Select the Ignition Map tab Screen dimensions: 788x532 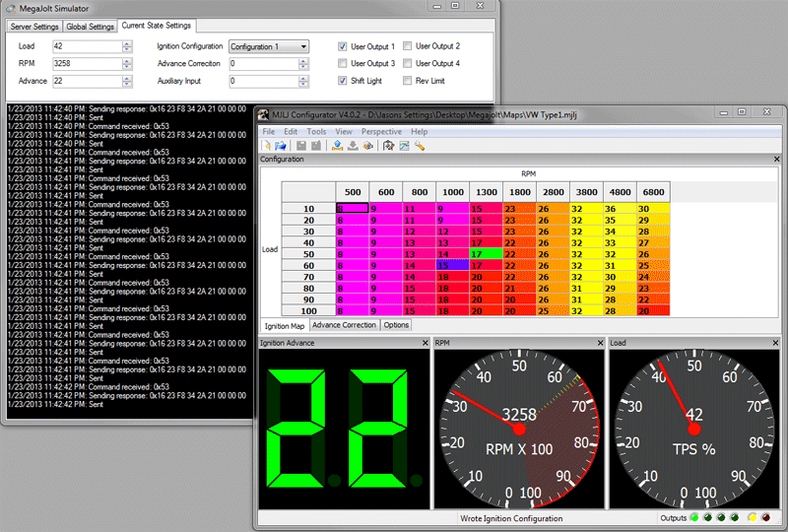coord(285,326)
